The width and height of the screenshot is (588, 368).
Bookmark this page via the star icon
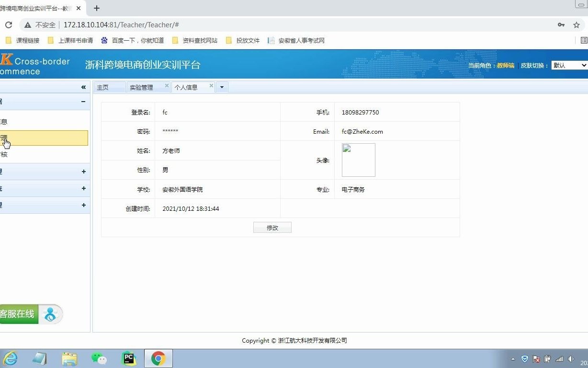577,24
